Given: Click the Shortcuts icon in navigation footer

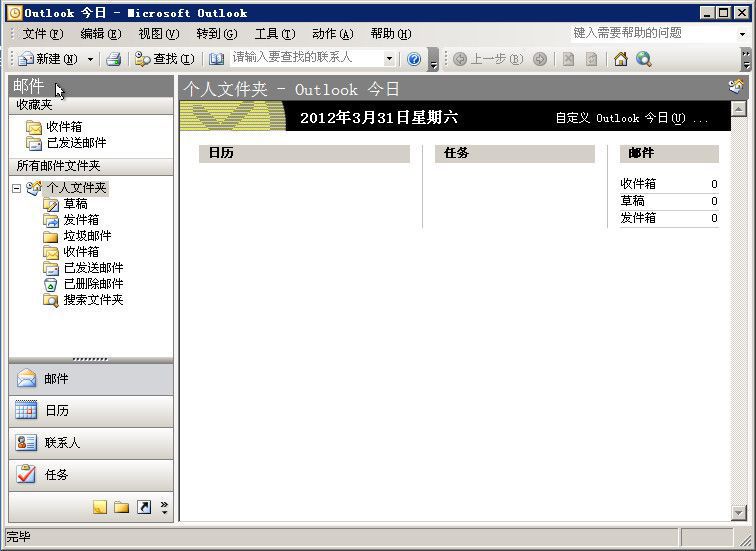Looking at the screenshot, I should coord(144,507).
